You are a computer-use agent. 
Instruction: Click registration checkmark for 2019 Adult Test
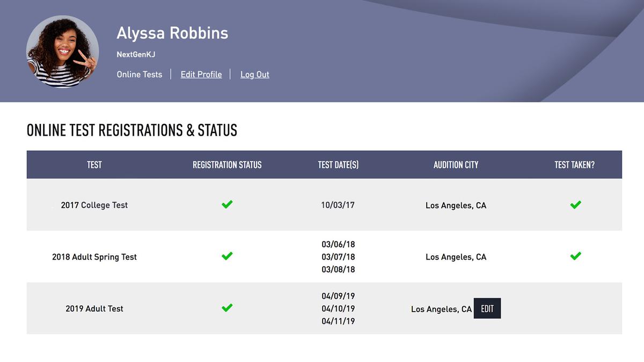[227, 308]
